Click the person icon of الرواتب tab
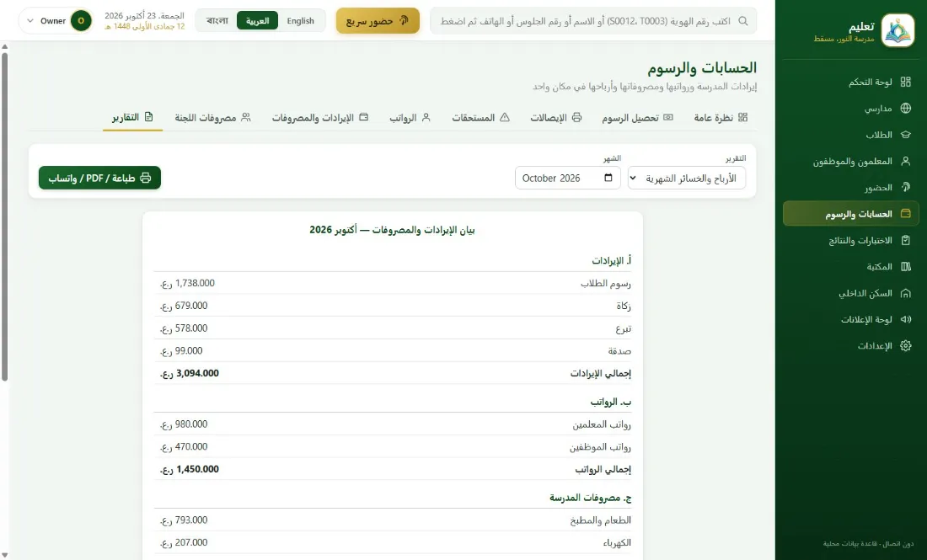The width and height of the screenshot is (927, 560). tap(426, 118)
